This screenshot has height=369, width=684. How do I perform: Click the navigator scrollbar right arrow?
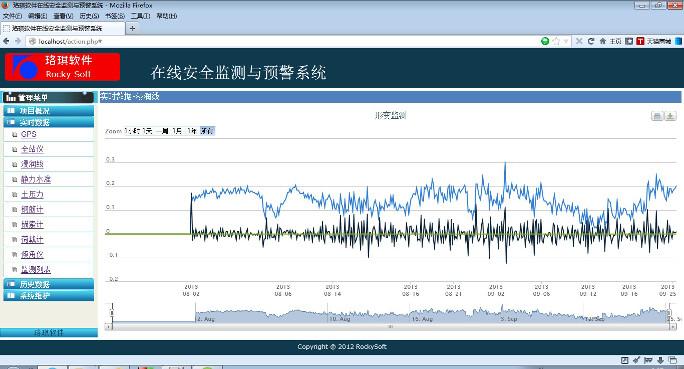(674, 326)
